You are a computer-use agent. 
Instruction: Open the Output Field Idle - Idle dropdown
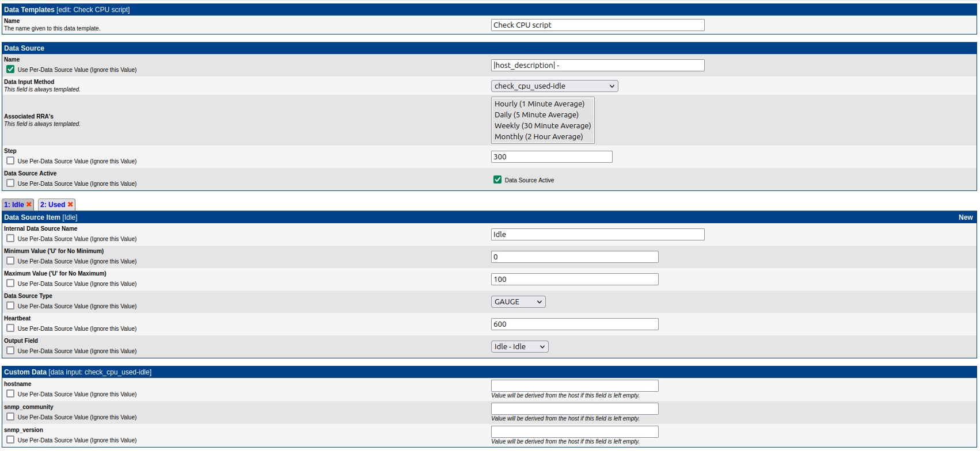(520, 347)
